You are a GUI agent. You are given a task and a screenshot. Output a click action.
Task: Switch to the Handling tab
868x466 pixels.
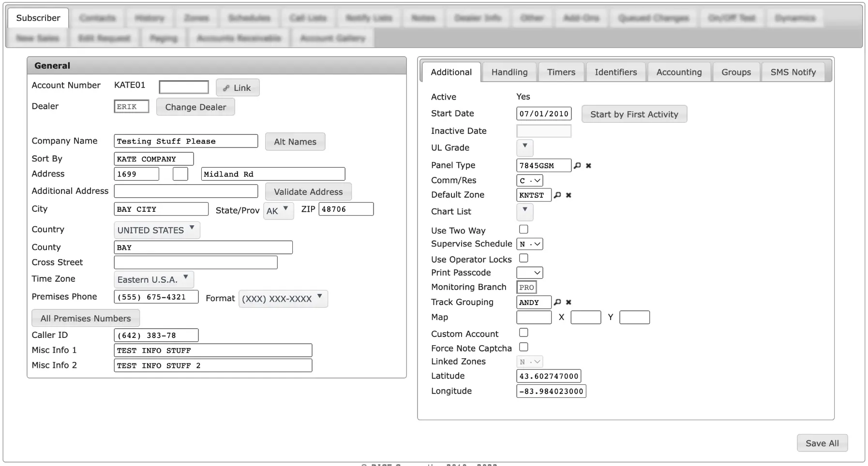(x=509, y=72)
